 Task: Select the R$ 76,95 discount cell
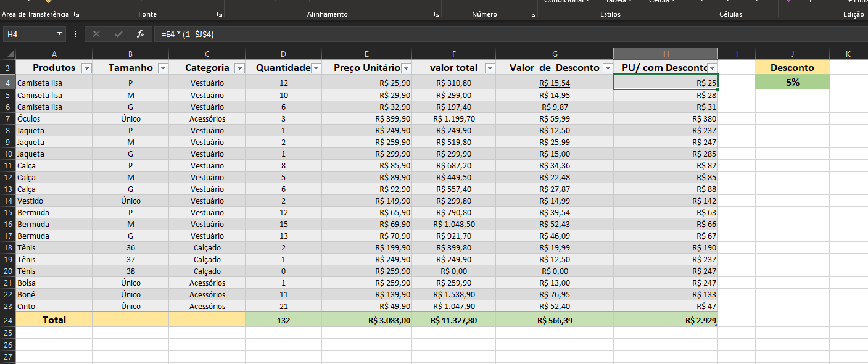555,294
